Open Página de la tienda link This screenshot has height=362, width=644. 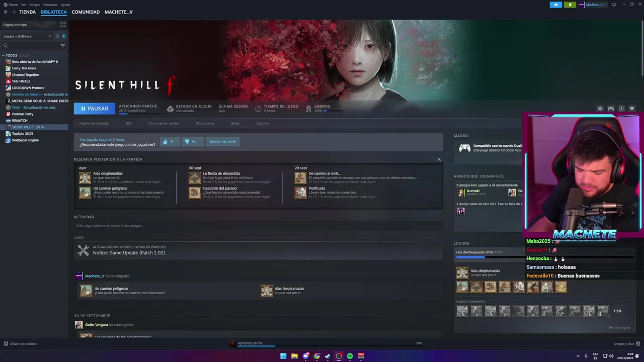(94, 123)
